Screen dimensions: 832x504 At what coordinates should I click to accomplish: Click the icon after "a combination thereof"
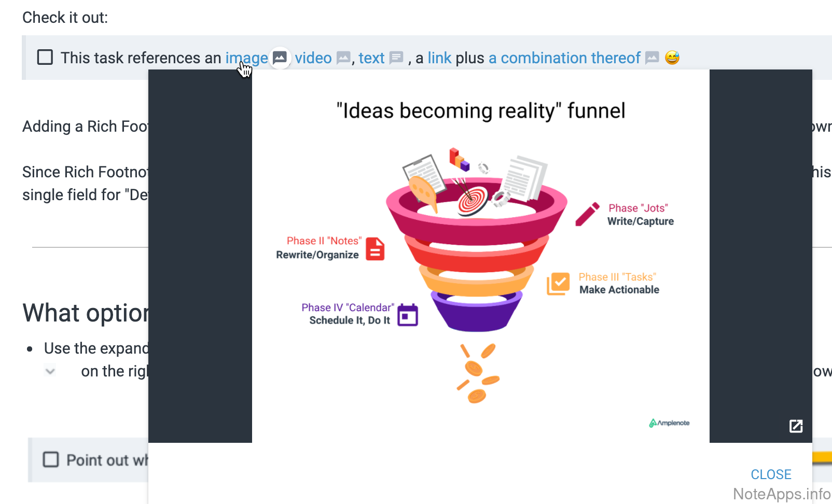652,58
